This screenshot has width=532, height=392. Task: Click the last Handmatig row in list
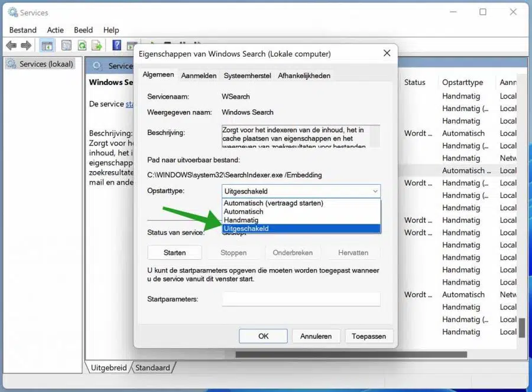tap(461, 332)
